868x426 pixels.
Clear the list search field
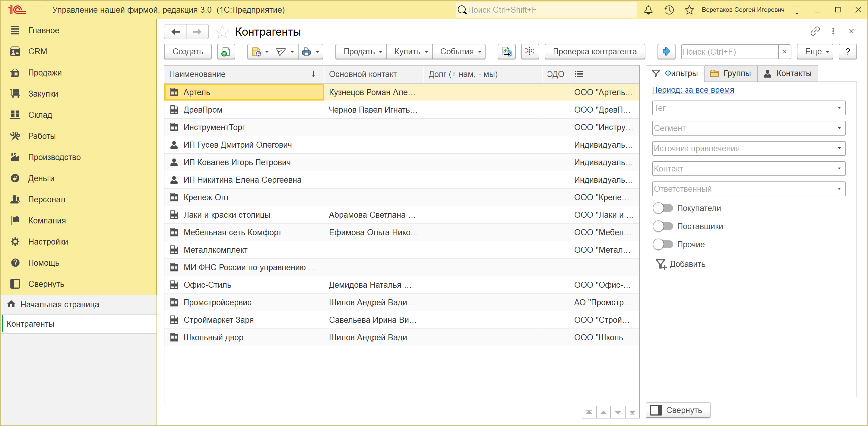click(x=785, y=52)
